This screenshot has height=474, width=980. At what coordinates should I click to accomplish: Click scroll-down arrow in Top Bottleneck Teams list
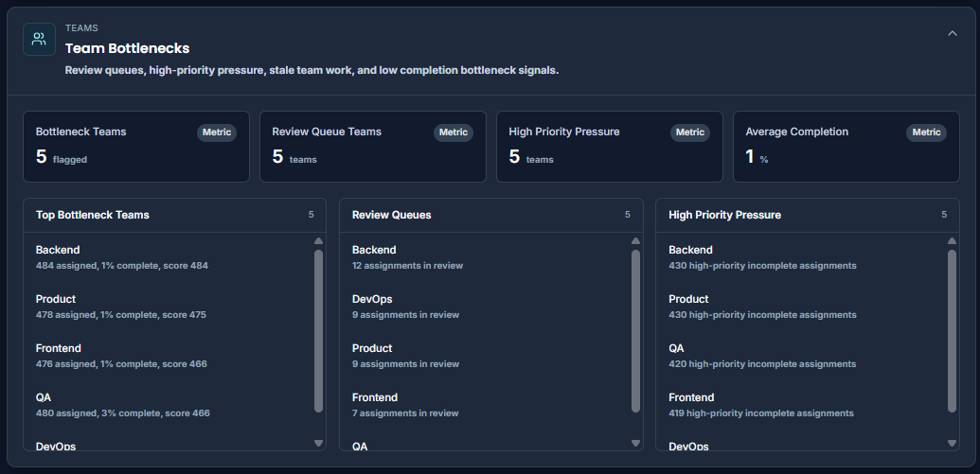(319, 444)
